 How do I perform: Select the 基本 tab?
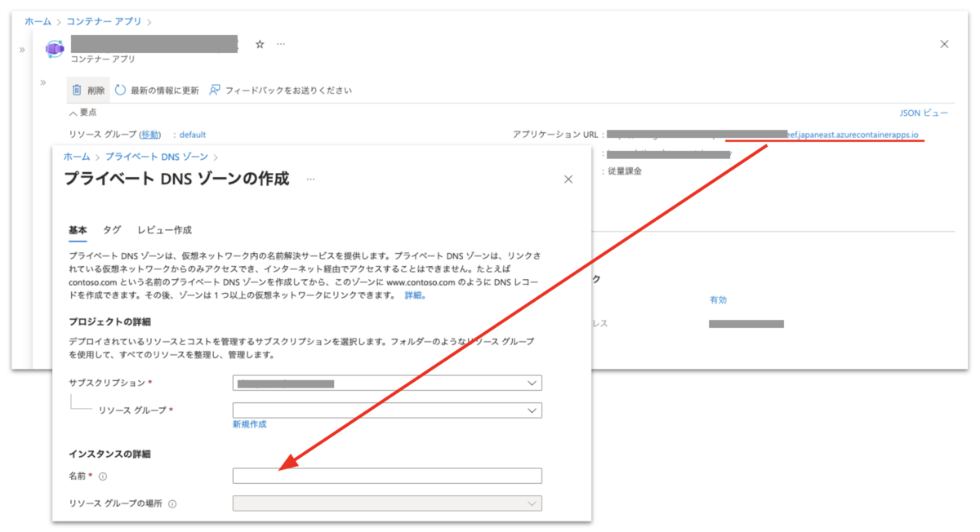coord(78,230)
